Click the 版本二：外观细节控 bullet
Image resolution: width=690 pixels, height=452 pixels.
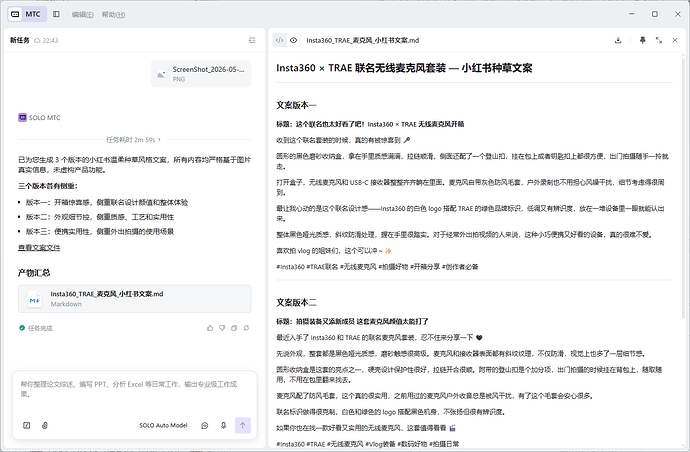(x=100, y=217)
